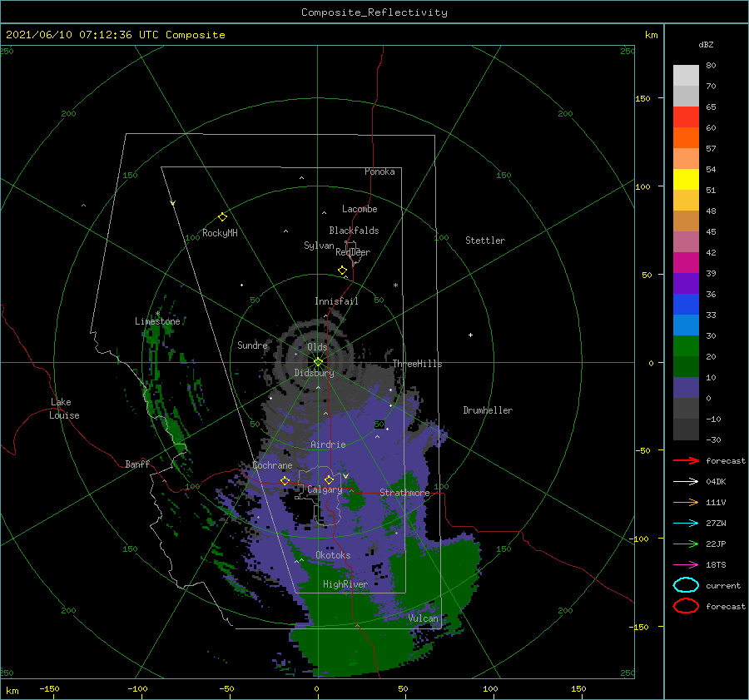Click the boxed 50 label near Airdrie
The height and width of the screenshot is (700, 749).
(x=379, y=424)
